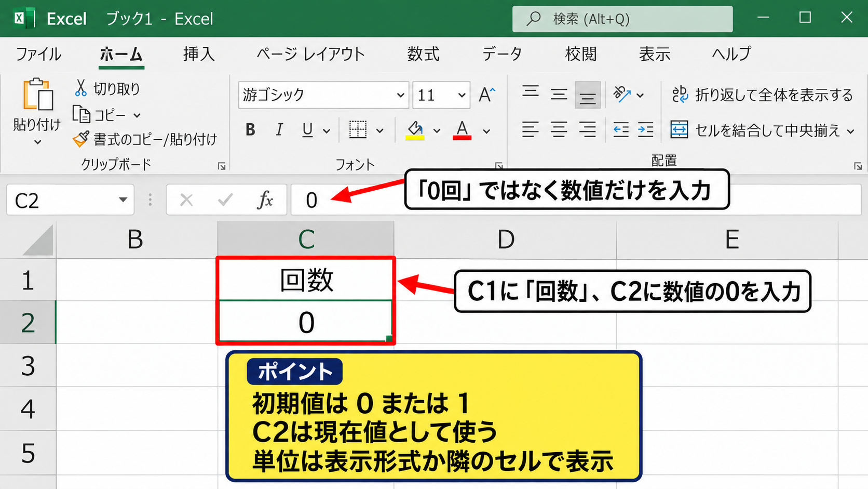Align text right

coord(588,129)
